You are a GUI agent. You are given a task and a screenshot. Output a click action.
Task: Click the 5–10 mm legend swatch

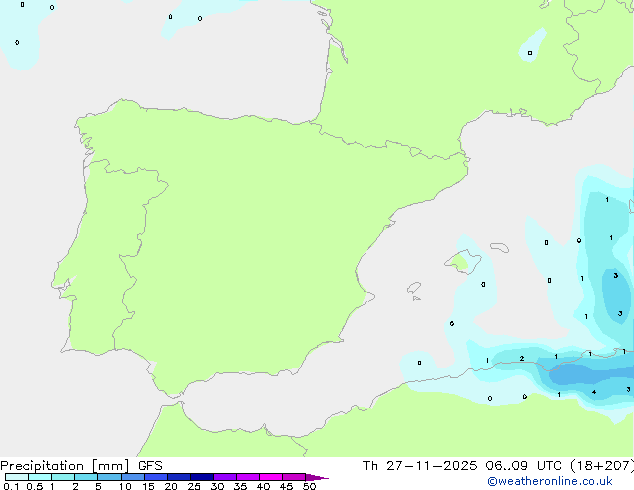109,477
